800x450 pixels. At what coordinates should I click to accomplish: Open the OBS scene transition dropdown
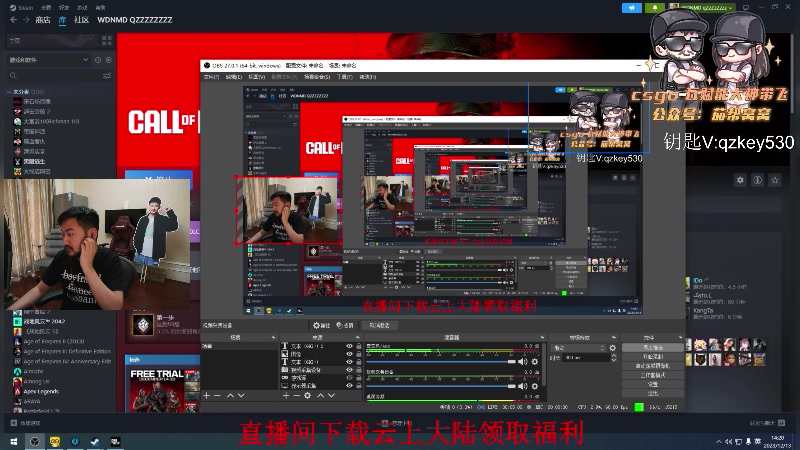click(579, 348)
